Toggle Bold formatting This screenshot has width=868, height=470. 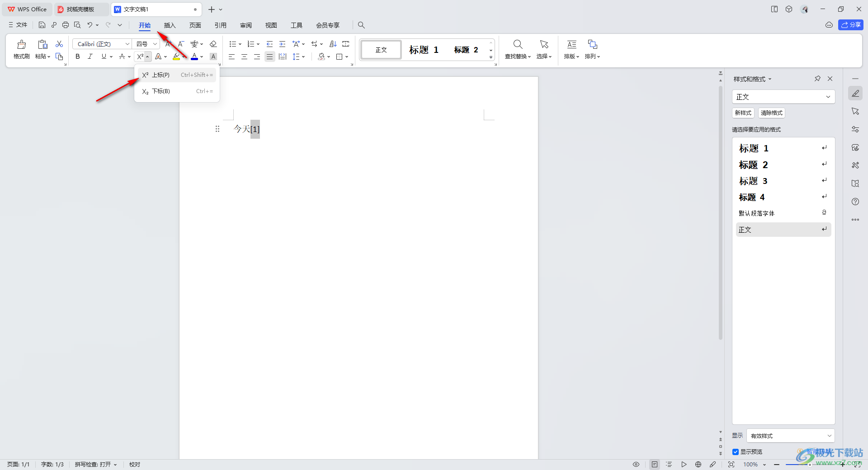78,56
